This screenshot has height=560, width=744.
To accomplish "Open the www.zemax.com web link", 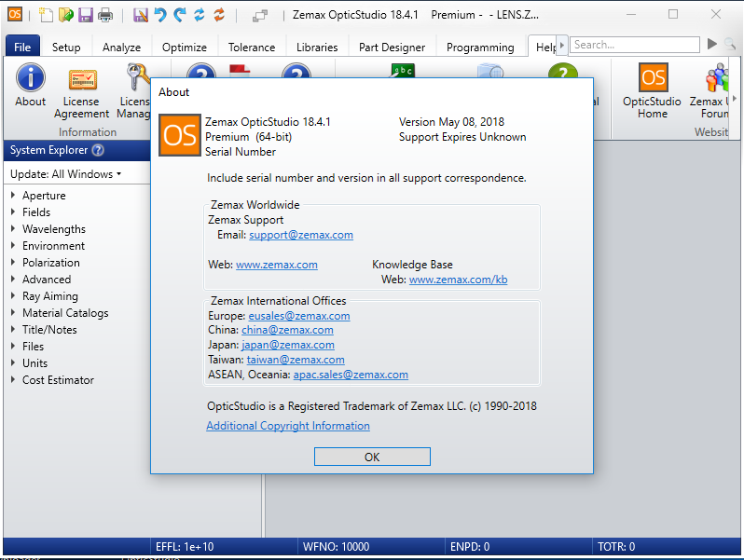I will coord(277,265).
